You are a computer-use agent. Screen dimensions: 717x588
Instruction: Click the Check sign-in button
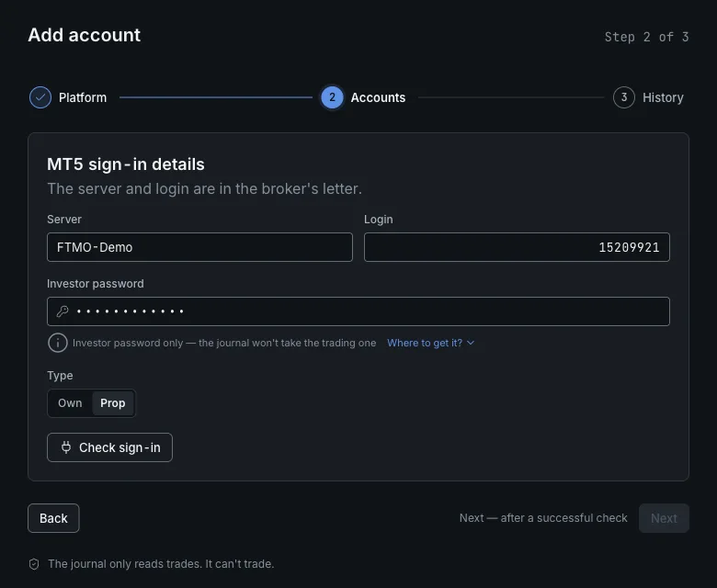(x=109, y=447)
